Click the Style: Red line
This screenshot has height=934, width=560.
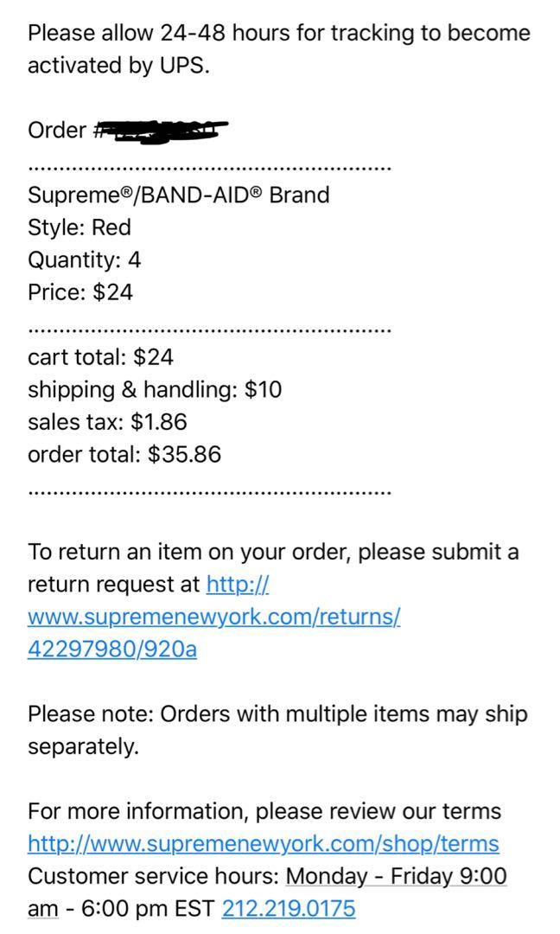[x=80, y=227]
